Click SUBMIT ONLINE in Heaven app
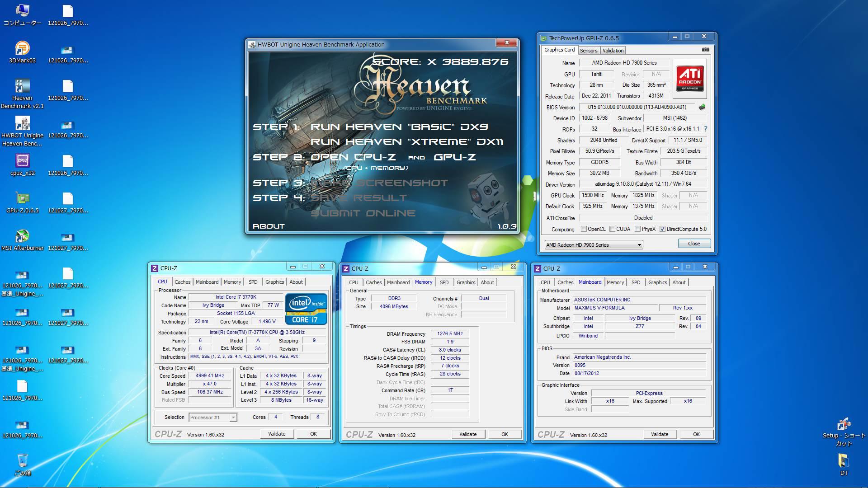This screenshot has width=868, height=488. coord(363,213)
